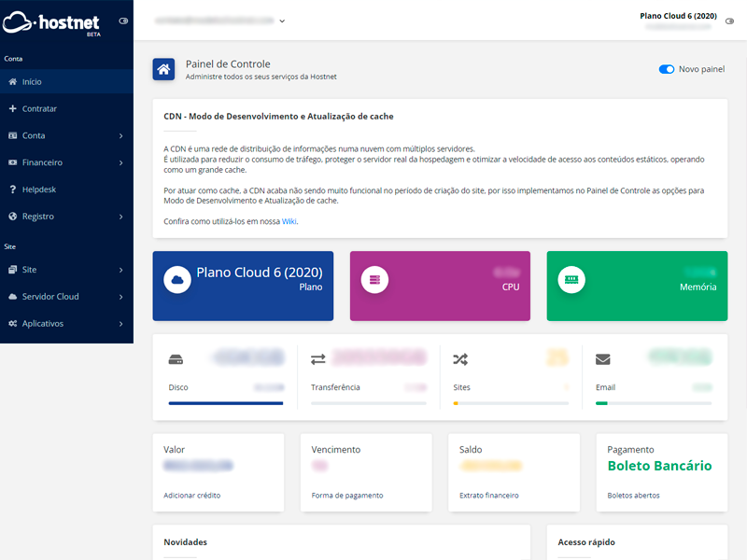Click the Aplicativos gears icon
Image resolution: width=747 pixels, height=560 pixels.
click(x=13, y=323)
